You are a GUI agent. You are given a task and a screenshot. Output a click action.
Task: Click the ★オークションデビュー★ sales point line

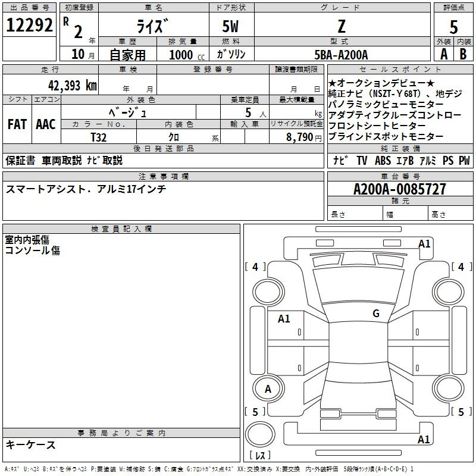click(x=381, y=83)
